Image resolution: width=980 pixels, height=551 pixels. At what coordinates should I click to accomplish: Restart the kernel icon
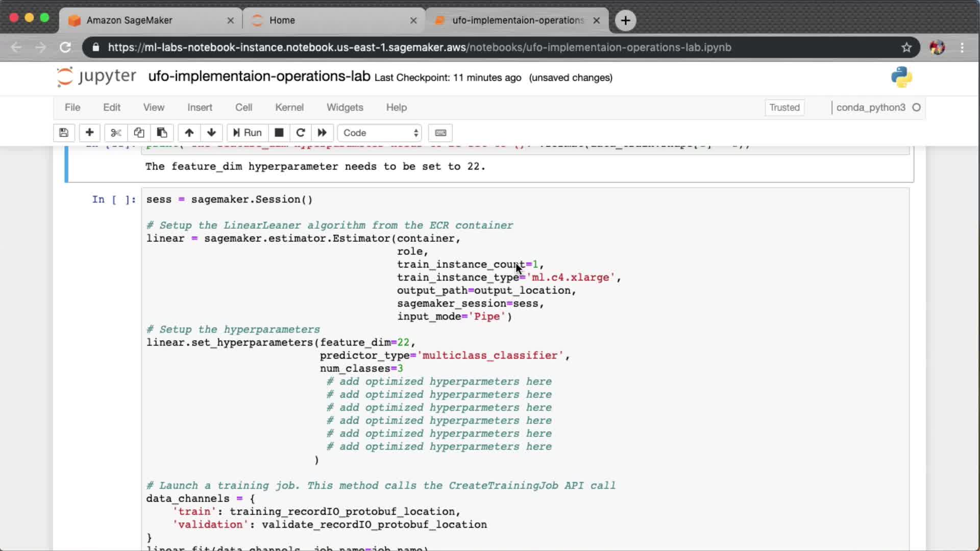(x=301, y=133)
